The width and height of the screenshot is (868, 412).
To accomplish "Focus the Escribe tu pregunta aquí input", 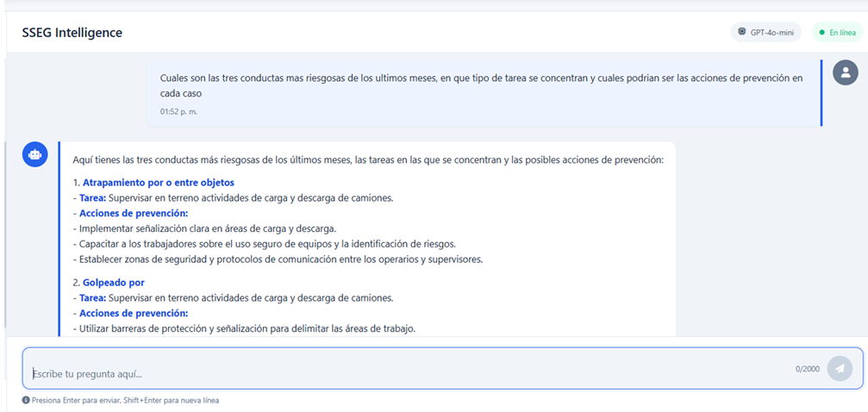I will [x=442, y=368].
